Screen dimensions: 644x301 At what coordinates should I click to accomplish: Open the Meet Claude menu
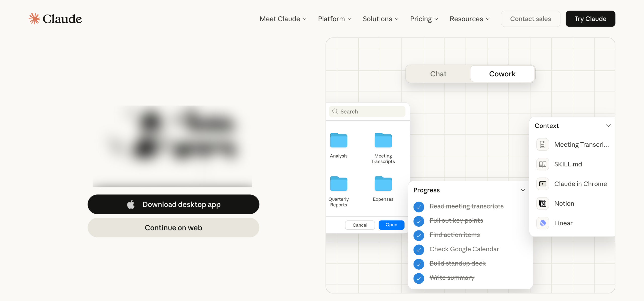pyautogui.click(x=283, y=19)
